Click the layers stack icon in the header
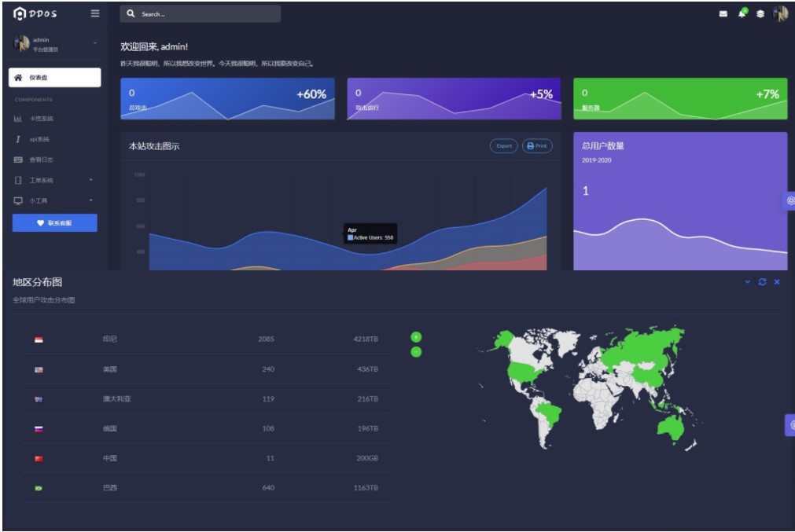 click(760, 14)
